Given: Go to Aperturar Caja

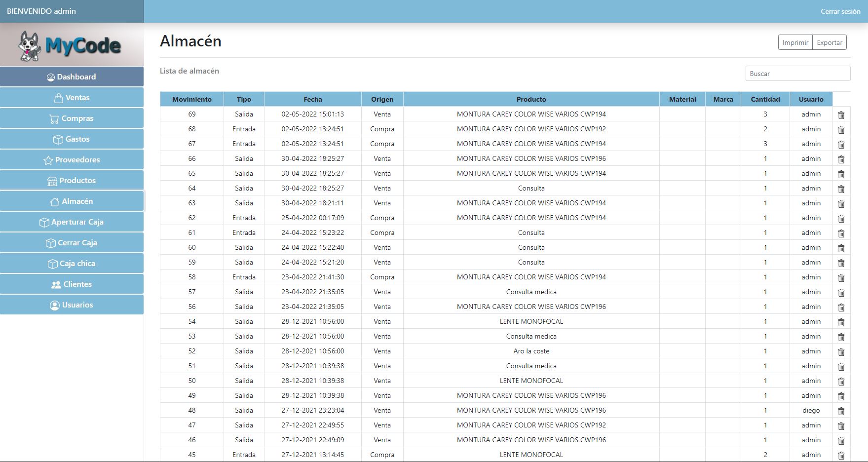Looking at the screenshot, I should tap(72, 222).
